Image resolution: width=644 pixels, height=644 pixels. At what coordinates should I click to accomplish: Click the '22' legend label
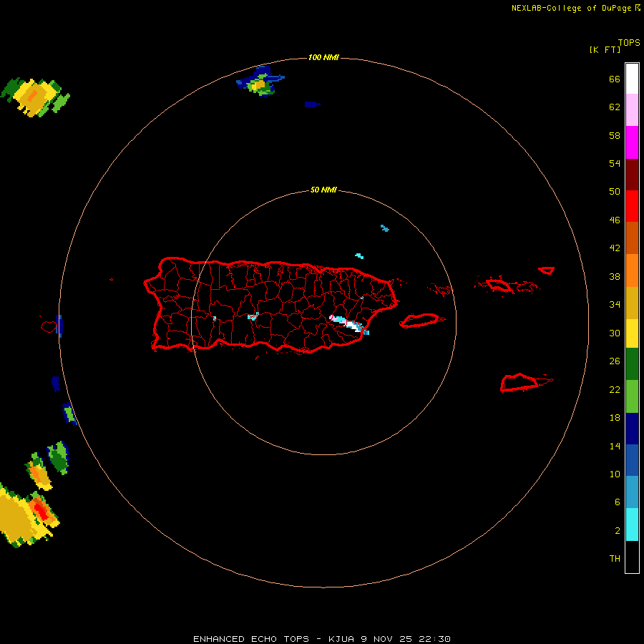(x=615, y=390)
